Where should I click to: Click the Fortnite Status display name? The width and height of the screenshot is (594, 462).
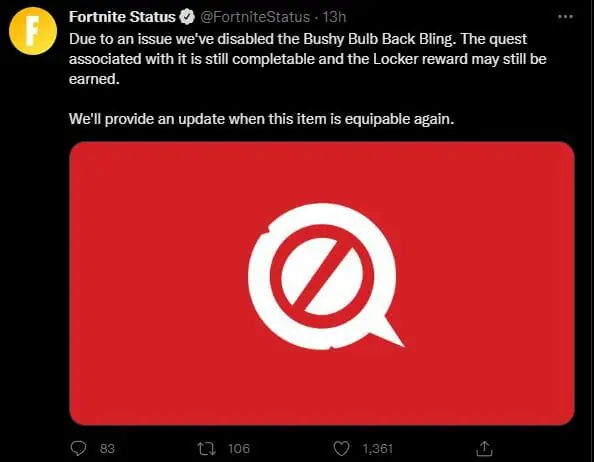(x=122, y=17)
